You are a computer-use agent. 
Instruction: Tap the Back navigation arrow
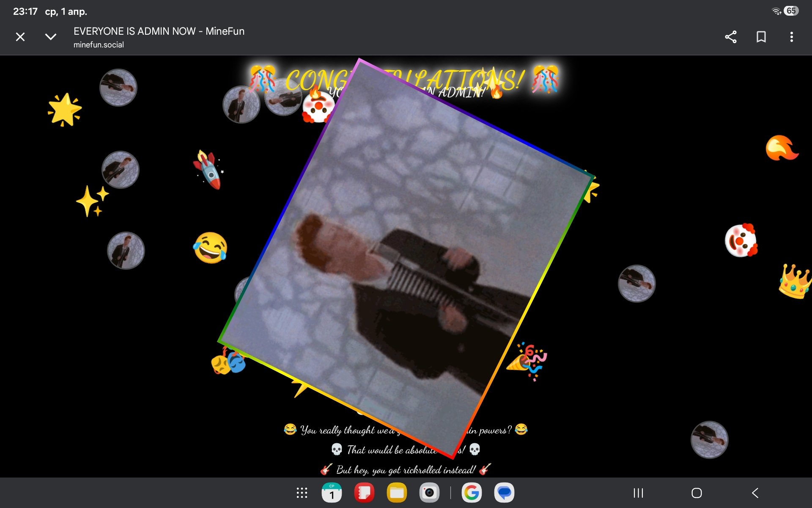click(755, 493)
